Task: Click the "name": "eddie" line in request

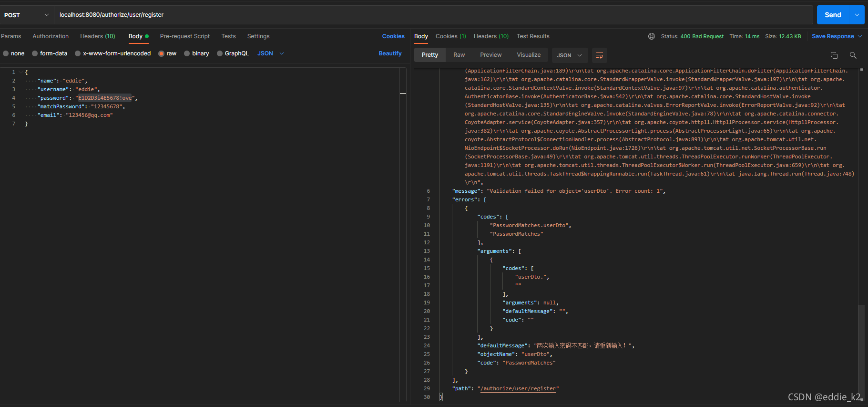Action: coord(62,81)
